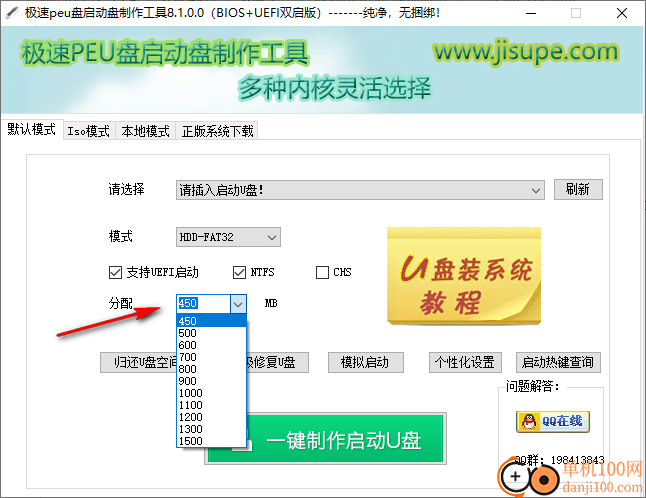Select 1200 in the size list
This screenshot has height=498, width=646.
point(211,417)
